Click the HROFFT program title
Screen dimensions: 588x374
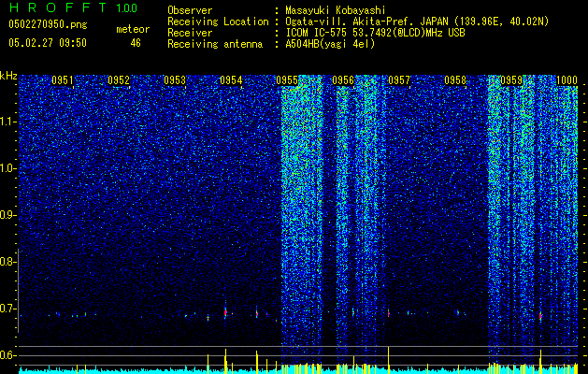point(59,7)
